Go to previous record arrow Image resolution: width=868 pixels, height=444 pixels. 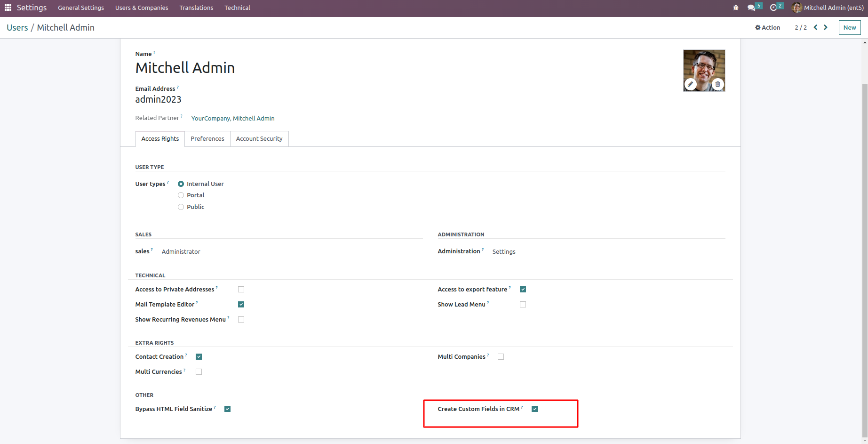coord(815,27)
